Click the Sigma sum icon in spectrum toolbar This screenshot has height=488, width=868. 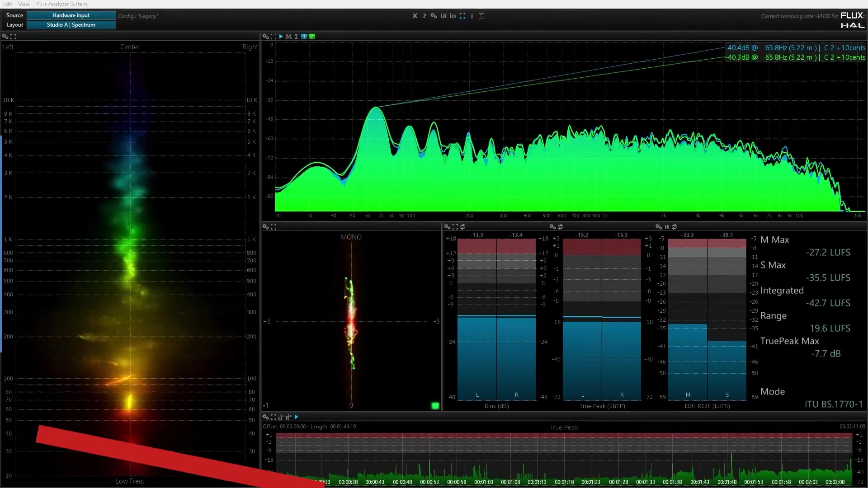pyautogui.click(x=297, y=37)
